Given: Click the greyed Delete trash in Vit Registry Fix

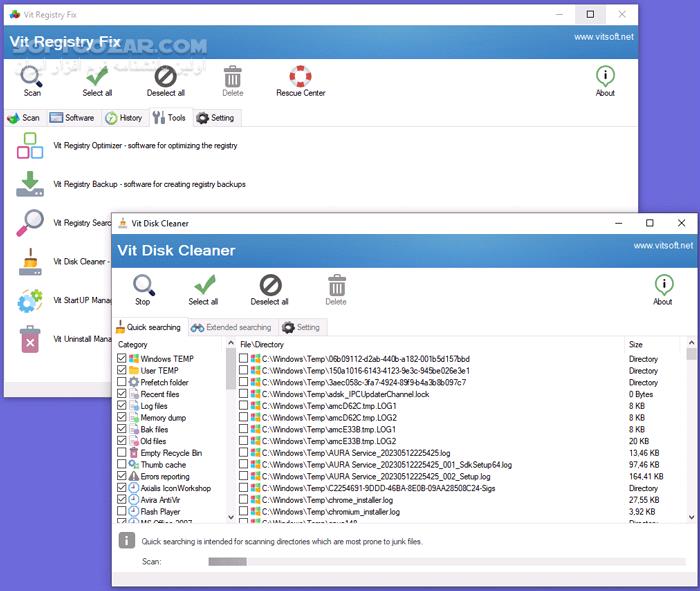Looking at the screenshot, I should [x=233, y=76].
